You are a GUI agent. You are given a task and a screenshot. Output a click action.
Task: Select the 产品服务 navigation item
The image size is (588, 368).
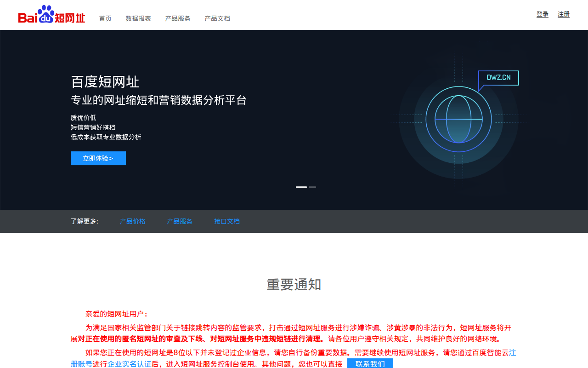(x=177, y=18)
